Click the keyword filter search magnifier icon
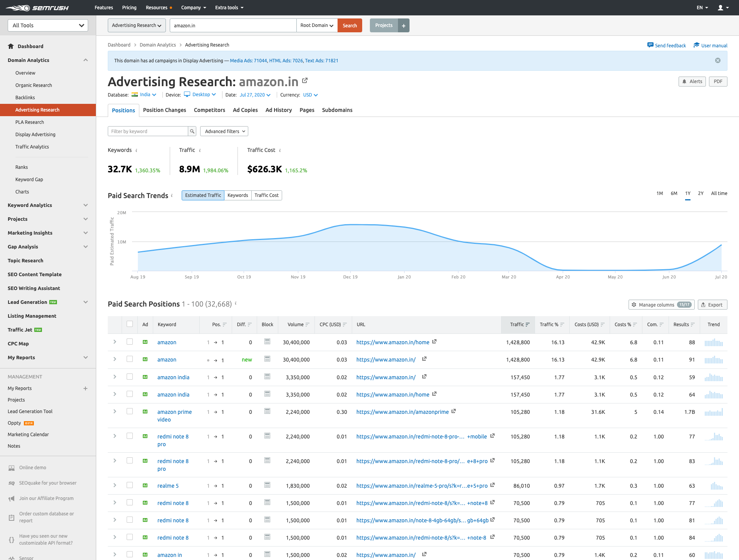The width and height of the screenshot is (739, 560). 192,132
